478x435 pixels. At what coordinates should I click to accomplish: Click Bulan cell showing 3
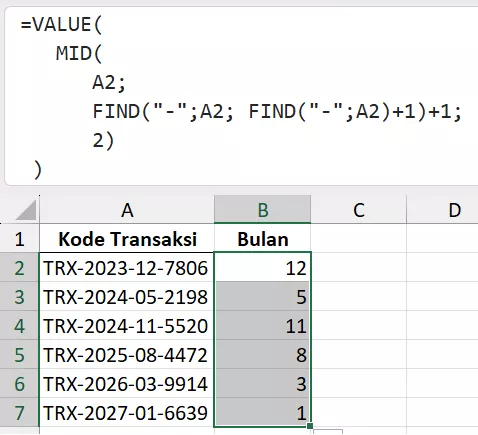pos(263,383)
